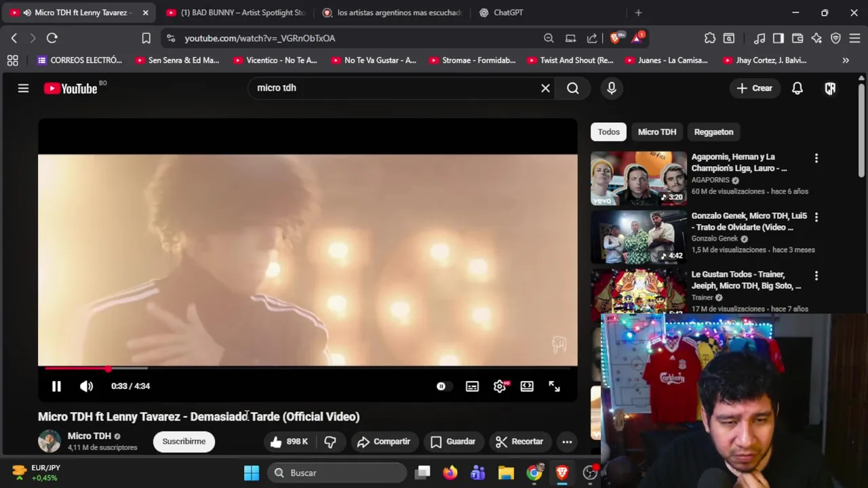Run the YouTube search magnifier button

(573, 88)
